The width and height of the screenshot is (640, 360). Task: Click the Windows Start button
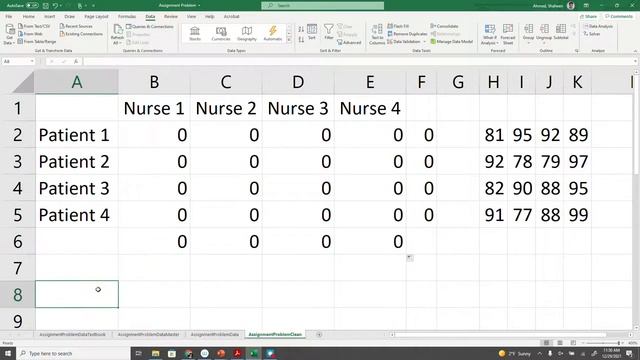[7, 353]
